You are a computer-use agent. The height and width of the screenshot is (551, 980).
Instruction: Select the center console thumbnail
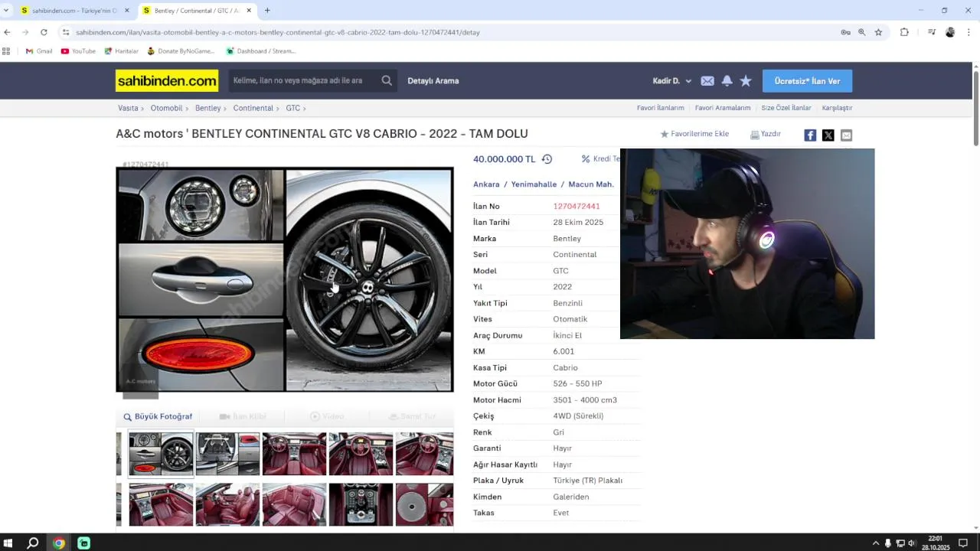pyautogui.click(x=361, y=504)
